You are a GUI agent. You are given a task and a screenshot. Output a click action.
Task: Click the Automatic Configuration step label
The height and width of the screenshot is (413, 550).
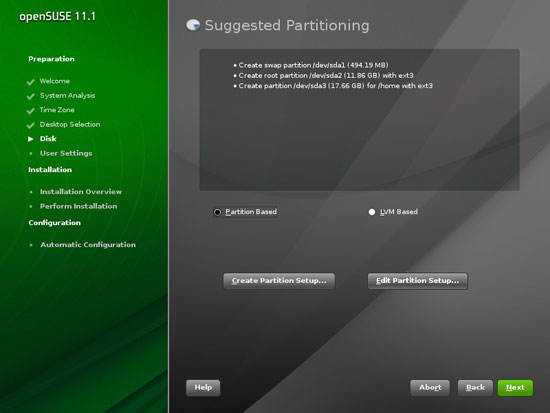click(x=88, y=245)
